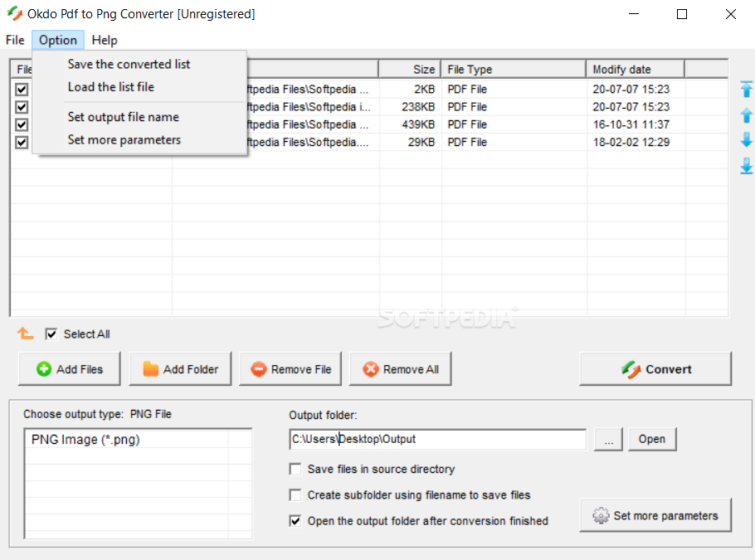
Task: Move selected file to top of list
Action: point(746,89)
